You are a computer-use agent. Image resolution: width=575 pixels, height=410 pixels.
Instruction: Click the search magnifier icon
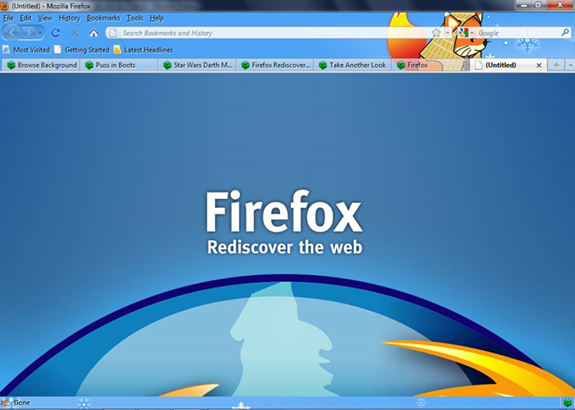pos(565,33)
